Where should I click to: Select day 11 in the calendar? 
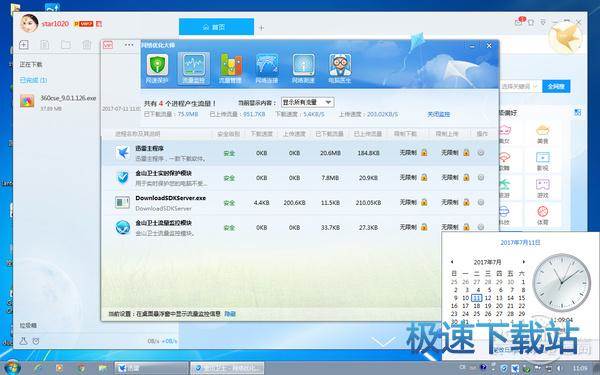[476, 298]
